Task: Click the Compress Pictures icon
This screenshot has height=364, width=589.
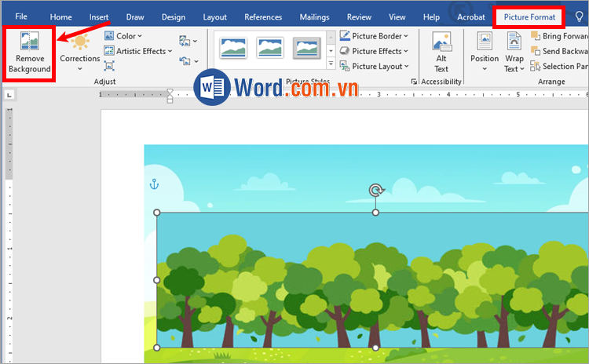Action: tap(109, 67)
